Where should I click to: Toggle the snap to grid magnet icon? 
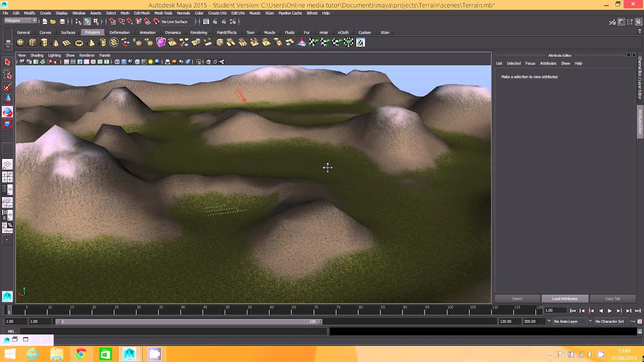(113, 22)
